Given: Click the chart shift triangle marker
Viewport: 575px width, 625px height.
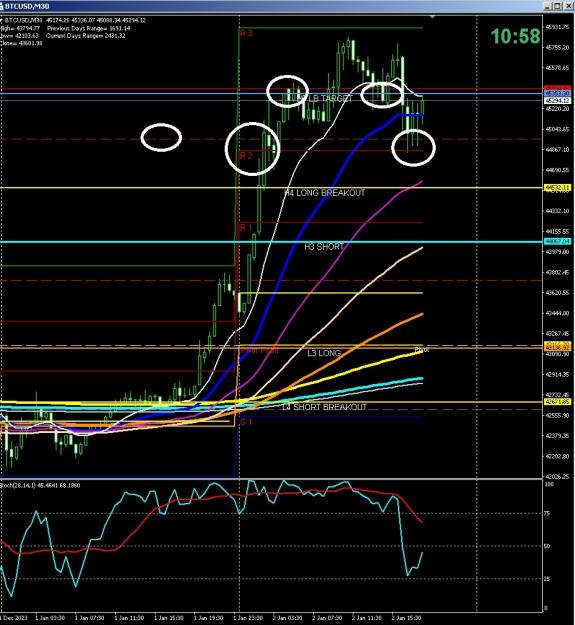Looking at the screenshot, I should click(x=432, y=17).
